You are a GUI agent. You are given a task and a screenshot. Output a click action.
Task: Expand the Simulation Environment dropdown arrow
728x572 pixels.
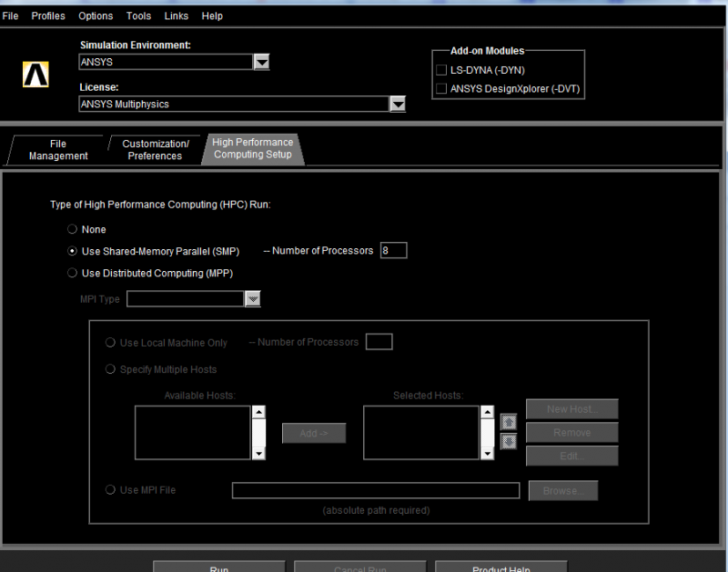262,62
